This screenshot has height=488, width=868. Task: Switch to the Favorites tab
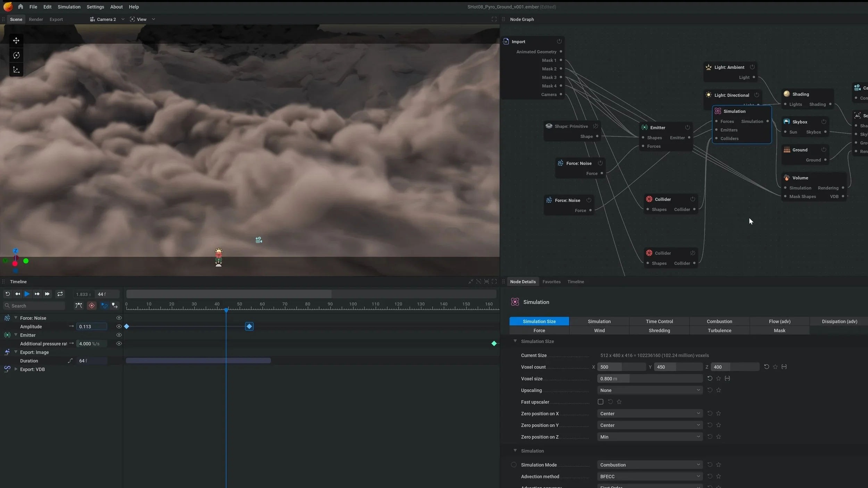551,281
